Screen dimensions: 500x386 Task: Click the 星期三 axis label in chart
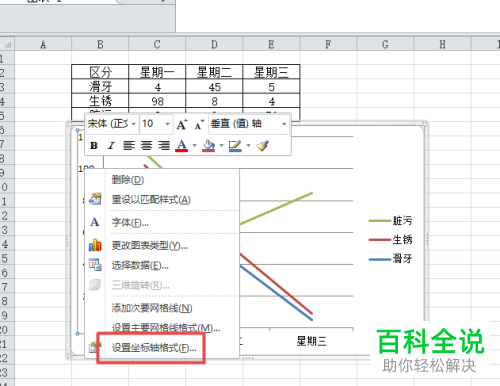pos(311,341)
